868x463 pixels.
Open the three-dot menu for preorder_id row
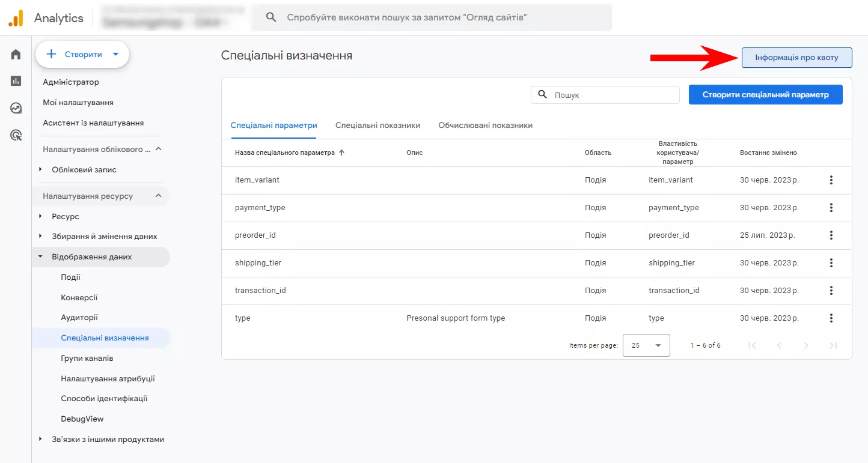[831, 235]
